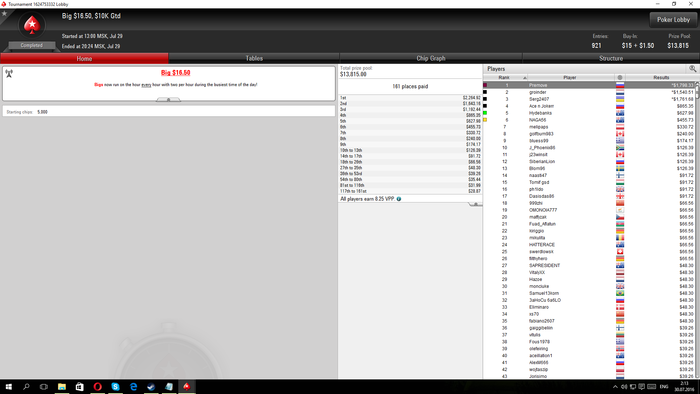Image resolution: width=700 pixels, height=394 pixels.
Task: Show hidden system tray icons
Action: coord(615,387)
